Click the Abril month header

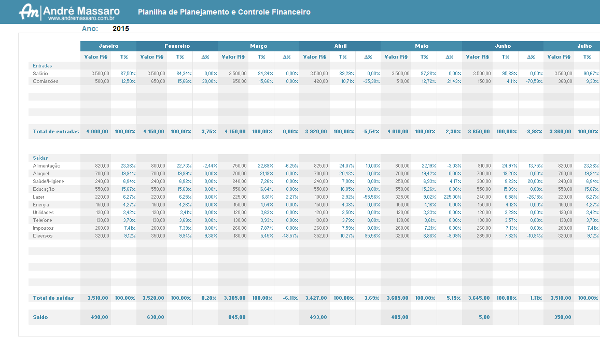[340, 46]
